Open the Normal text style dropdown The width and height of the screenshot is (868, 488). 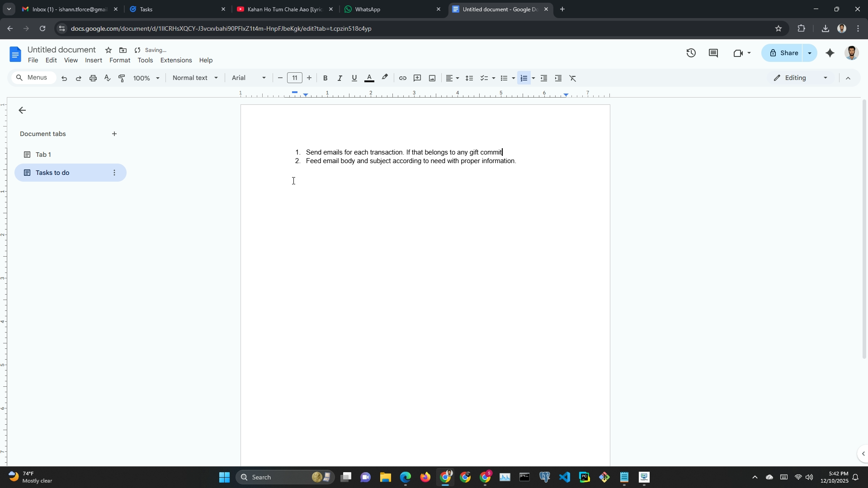point(195,78)
